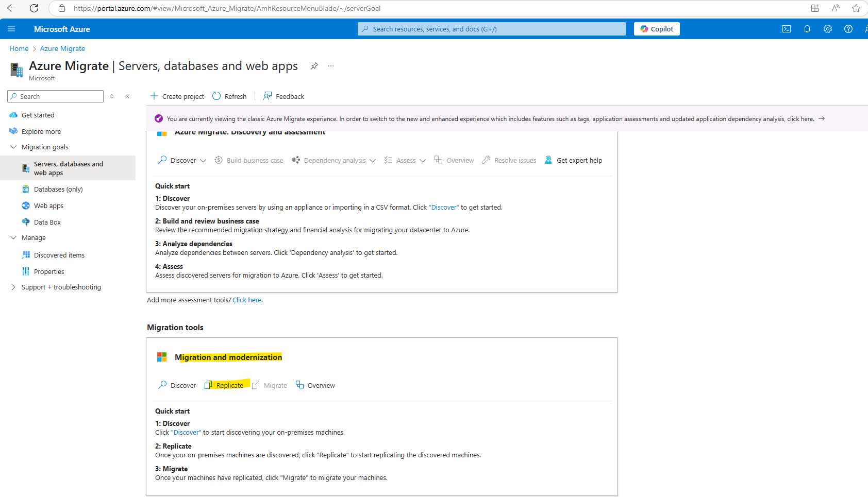
Task: Click the Azure Migrate breadcrumb link
Action: (62, 48)
